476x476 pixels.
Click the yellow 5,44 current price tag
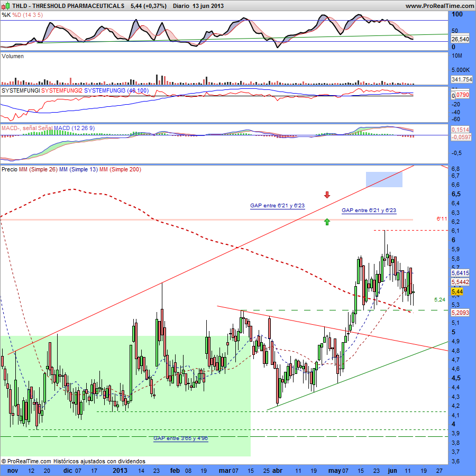click(457, 291)
